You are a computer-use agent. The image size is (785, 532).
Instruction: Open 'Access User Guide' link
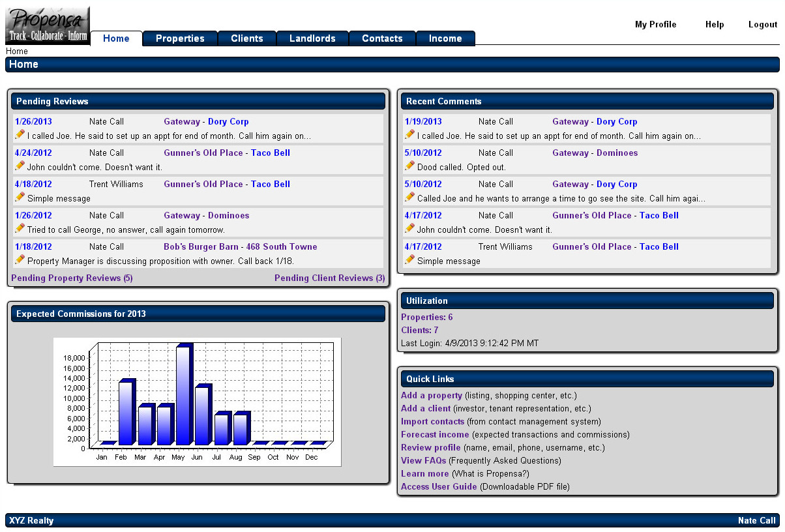pos(439,487)
